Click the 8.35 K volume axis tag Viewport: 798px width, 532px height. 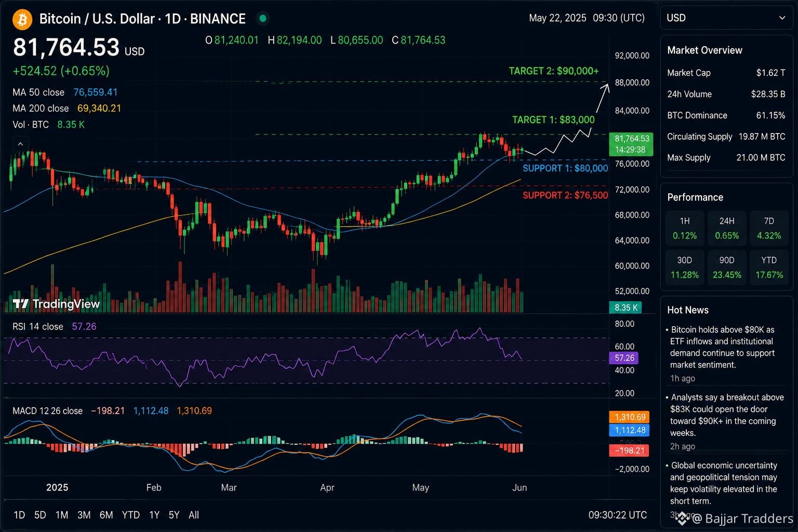point(626,308)
